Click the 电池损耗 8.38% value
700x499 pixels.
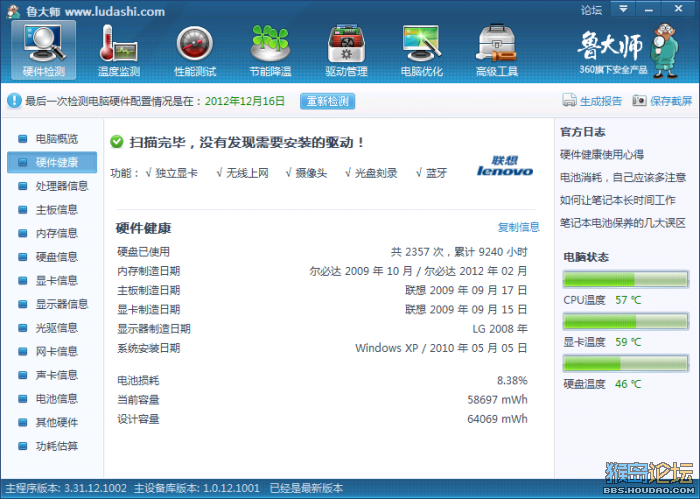click(x=512, y=380)
